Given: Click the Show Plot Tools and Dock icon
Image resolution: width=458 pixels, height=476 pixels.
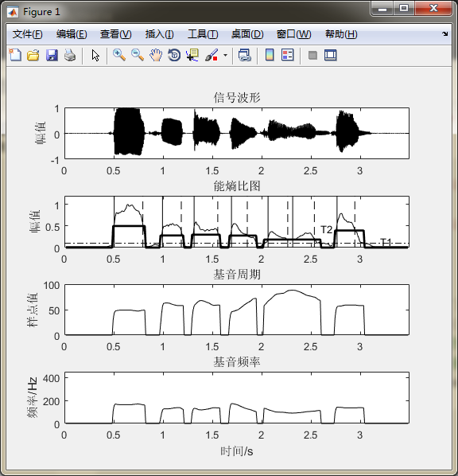Looking at the screenshot, I should [x=330, y=56].
